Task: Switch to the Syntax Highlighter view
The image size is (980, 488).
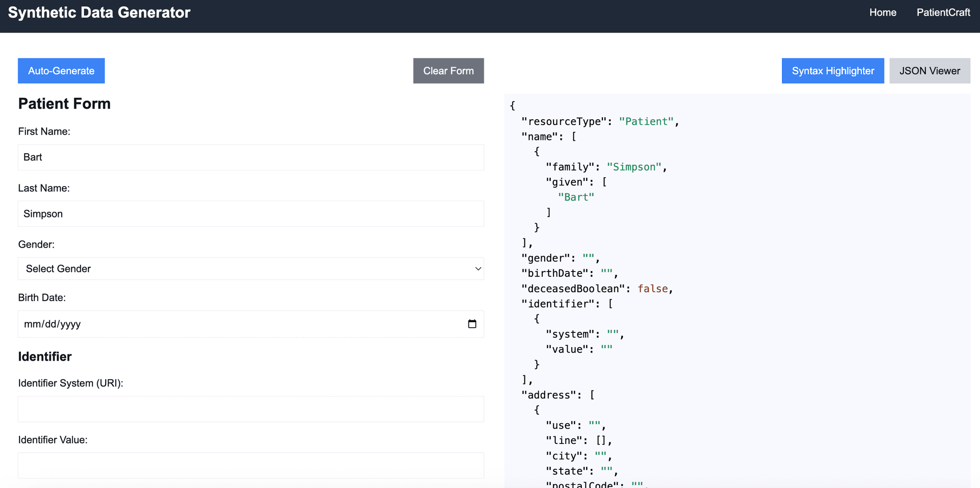Action: pyautogui.click(x=833, y=70)
